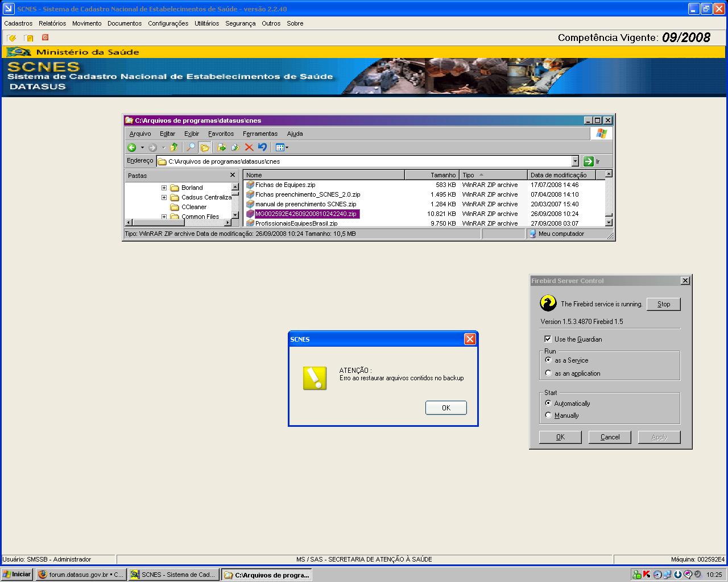Viewport: 728px width, 582px height.
Task: Uncheck the Use the Guardian checkbox
Action: click(548, 339)
